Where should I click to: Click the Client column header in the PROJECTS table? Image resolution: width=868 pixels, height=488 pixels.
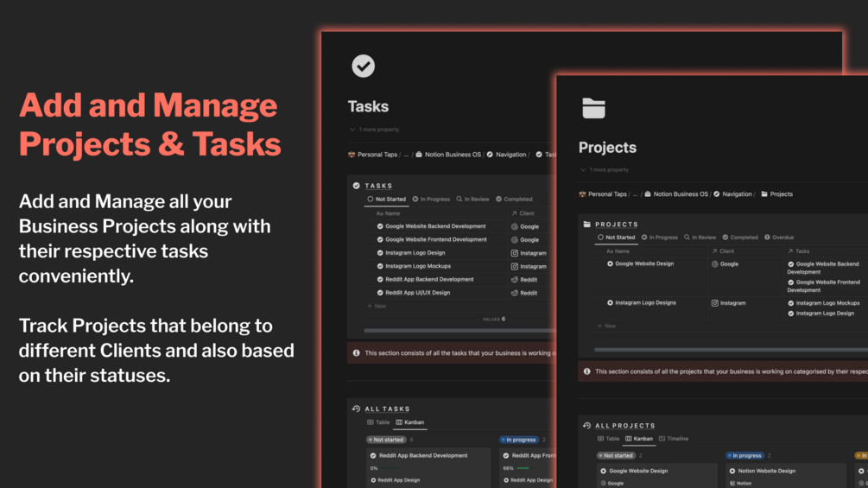(x=723, y=251)
